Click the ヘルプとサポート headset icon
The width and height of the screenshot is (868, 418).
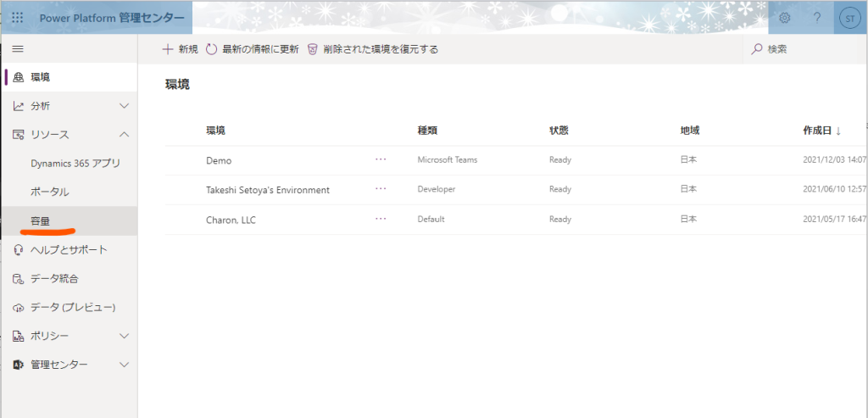click(19, 249)
